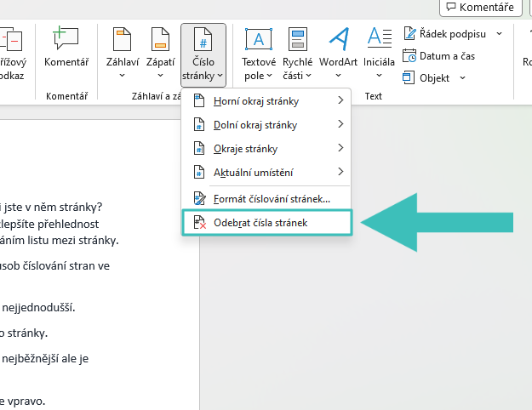Click the křížový odkaz cross-reference icon

[x=11, y=39]
